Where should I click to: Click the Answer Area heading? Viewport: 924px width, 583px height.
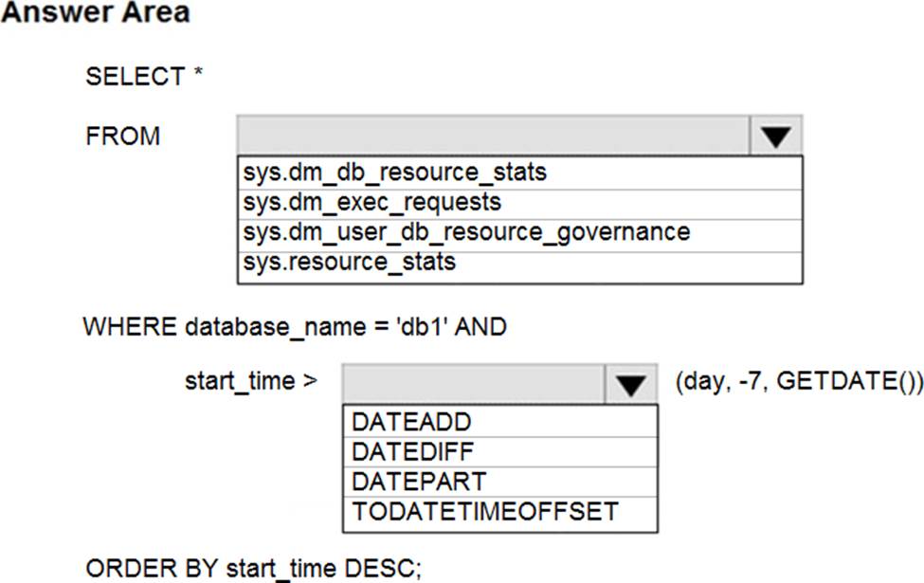pos(95,13)
